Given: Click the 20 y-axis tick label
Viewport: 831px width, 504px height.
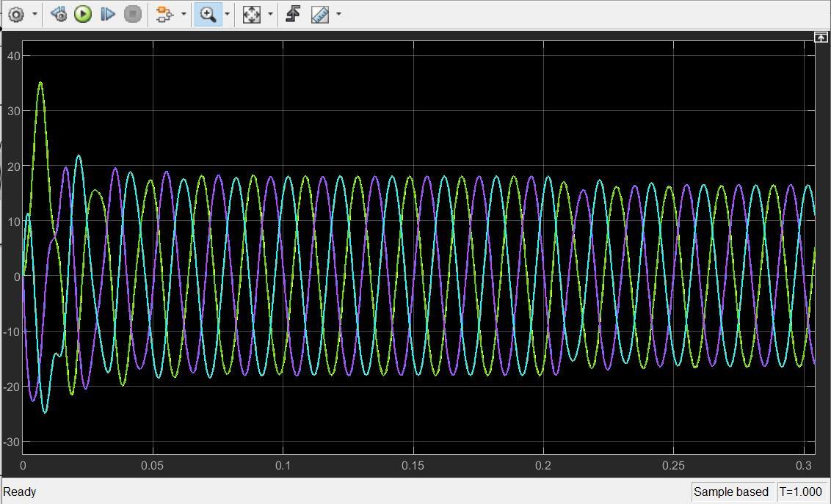Looking at the screenshot, I should 14,167.
